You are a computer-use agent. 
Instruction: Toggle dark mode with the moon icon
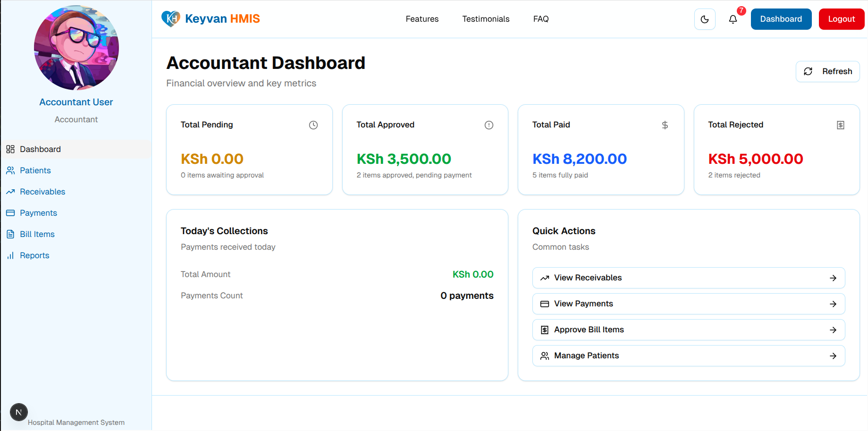pos(705,19)
